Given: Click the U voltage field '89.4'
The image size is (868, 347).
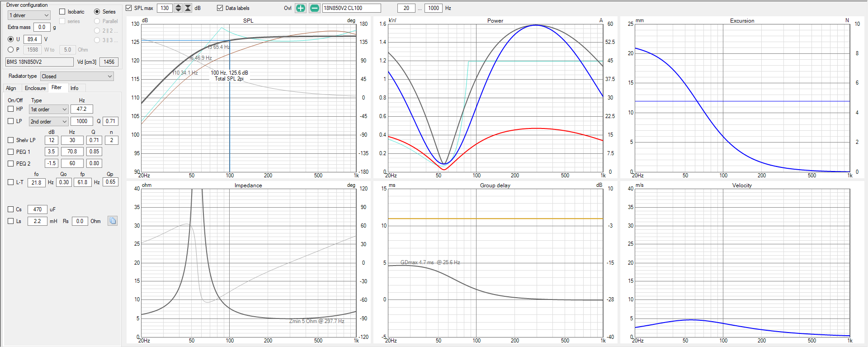Looking at the screenshot, I should [x=33, y=39].
